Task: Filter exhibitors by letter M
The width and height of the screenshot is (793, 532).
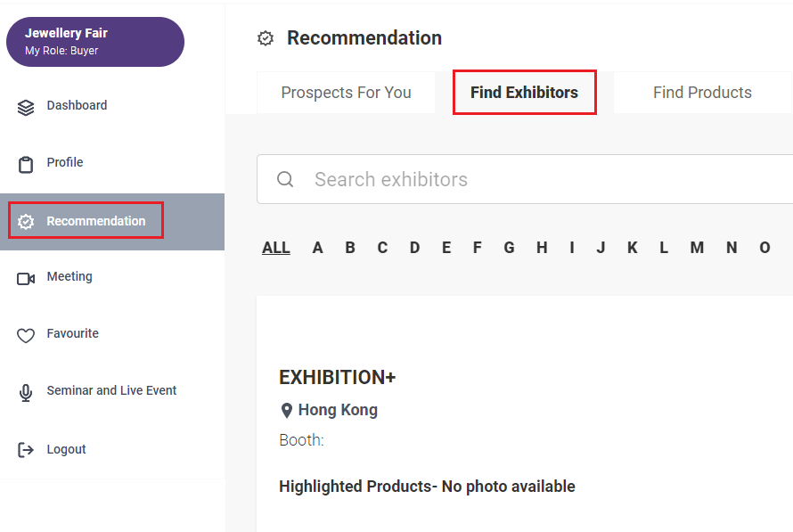Action: coord(697,248)
